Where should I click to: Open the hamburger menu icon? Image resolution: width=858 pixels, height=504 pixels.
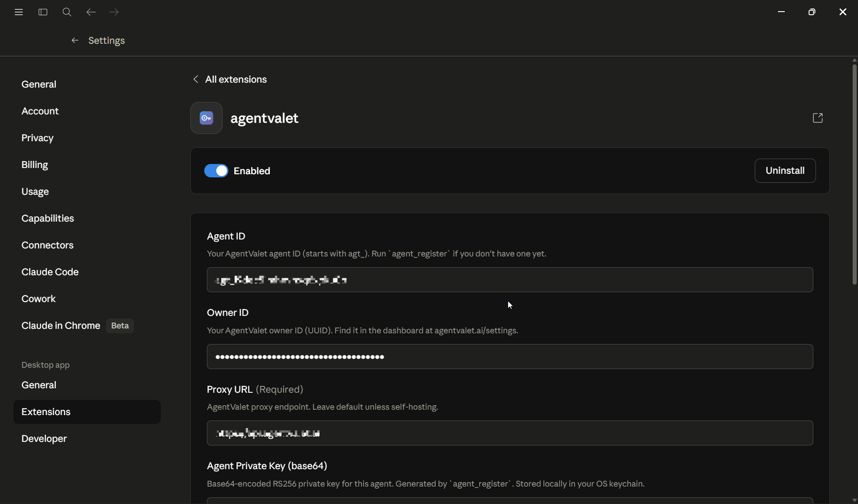[x=19, y=12]
